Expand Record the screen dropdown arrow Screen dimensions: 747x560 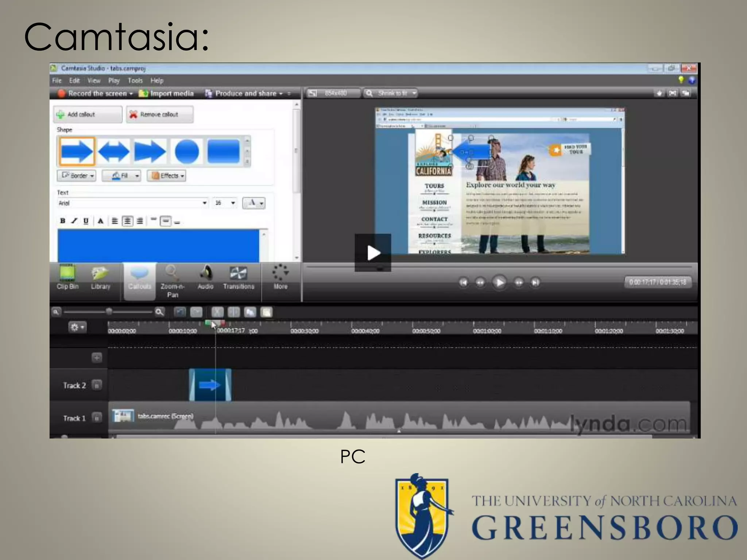point(131,94)
